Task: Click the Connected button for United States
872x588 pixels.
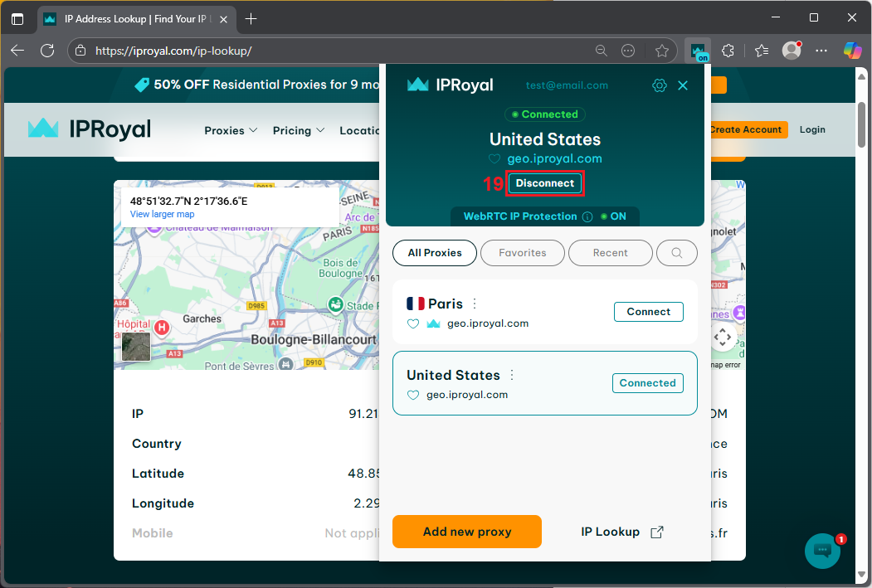Action: click(x=648, y=383)
